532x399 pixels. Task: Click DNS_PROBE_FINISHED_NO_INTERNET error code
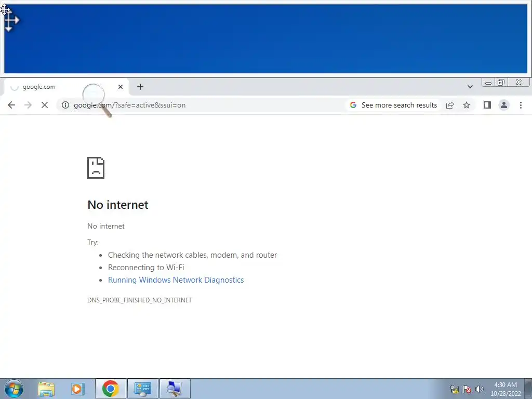139,300
